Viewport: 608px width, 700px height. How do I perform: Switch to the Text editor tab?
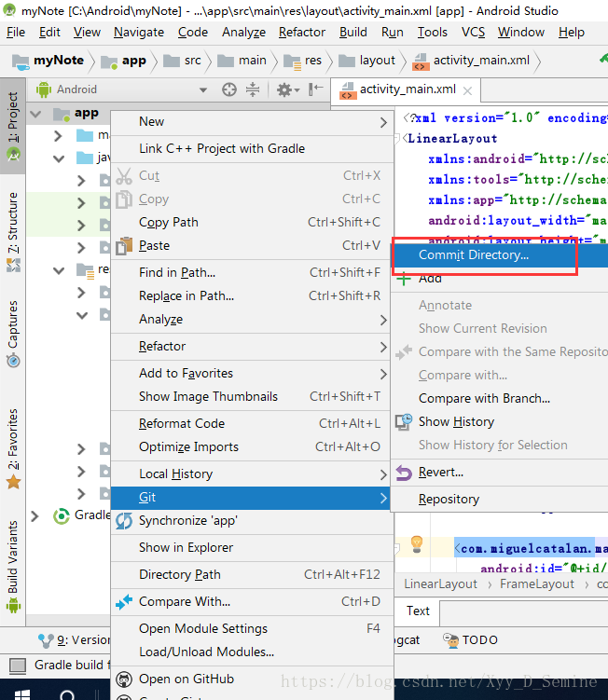(x=418, y=611)
